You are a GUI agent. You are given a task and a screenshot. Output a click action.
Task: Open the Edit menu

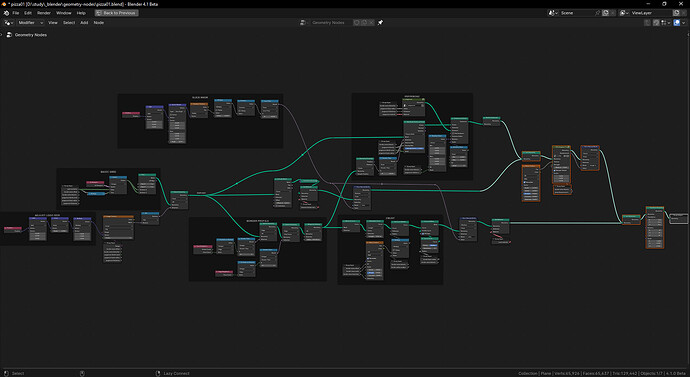pyautogui.click(x=28, y=13)
